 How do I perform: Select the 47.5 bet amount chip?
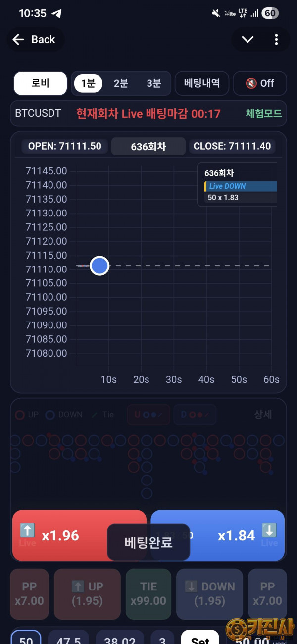pos(68,639)
